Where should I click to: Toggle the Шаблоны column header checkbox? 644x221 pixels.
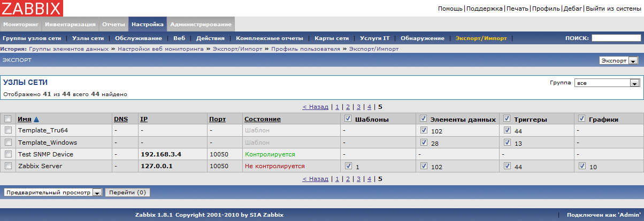tap(348, 119)
